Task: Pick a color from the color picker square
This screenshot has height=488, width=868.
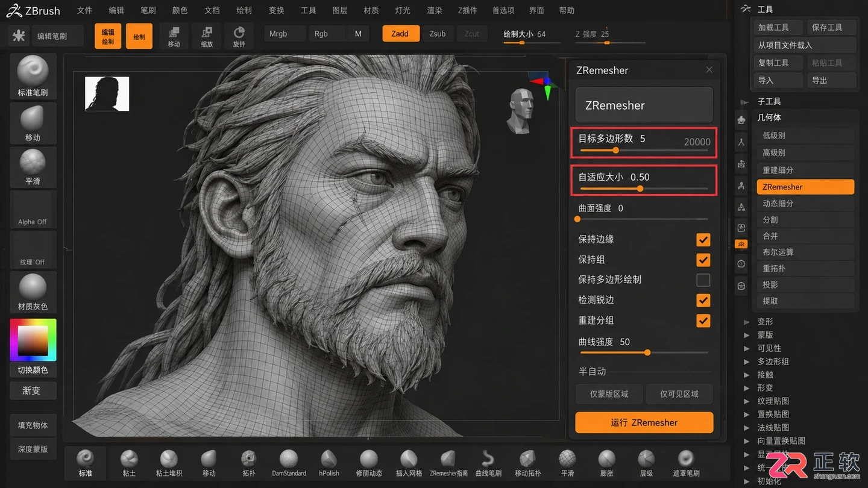Action: point(33,340)
